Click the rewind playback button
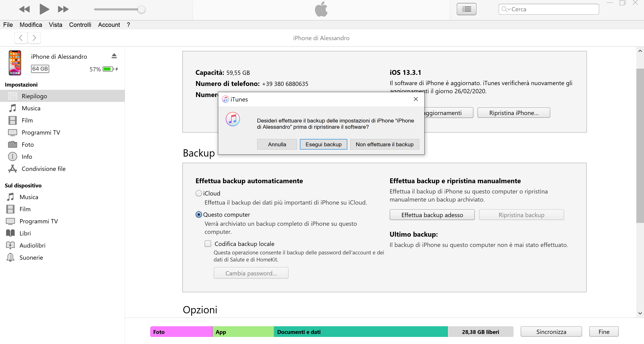The width and height of the screenshot is (644, 344). (24, 9)
